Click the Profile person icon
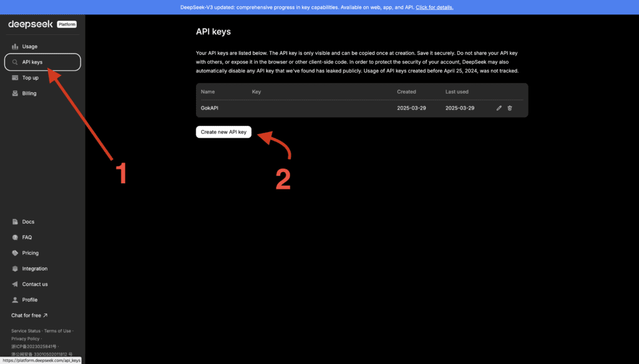The width and height of the screenshot is (639, 364). [15, 300]
